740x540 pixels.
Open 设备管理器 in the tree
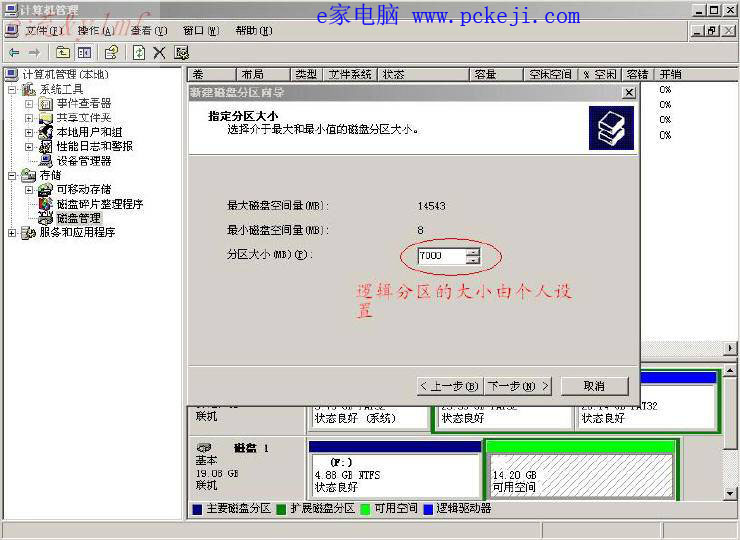coord(84,161)
